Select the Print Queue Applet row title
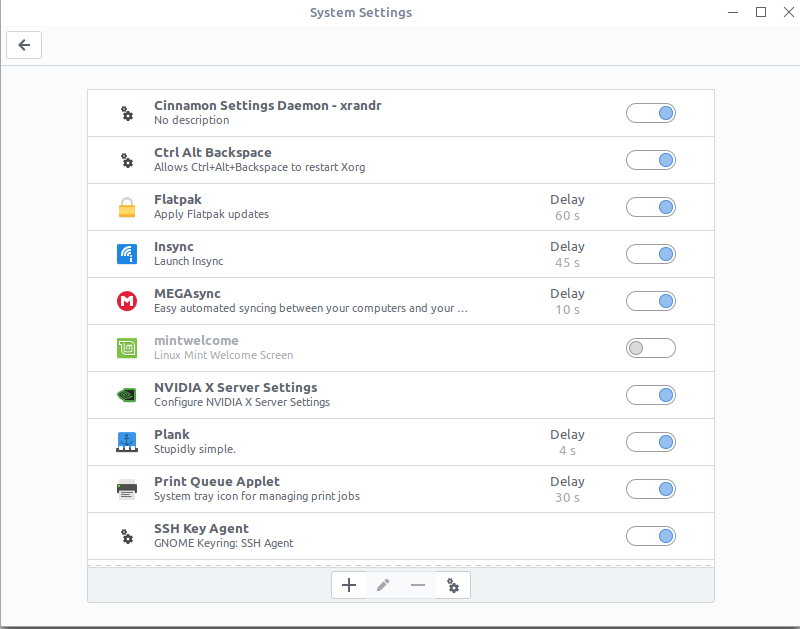 216,481
